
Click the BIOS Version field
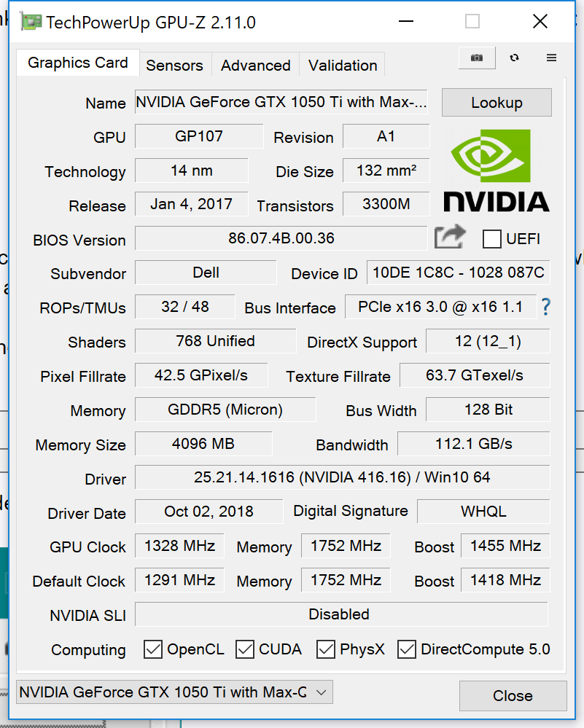(281, 238)
